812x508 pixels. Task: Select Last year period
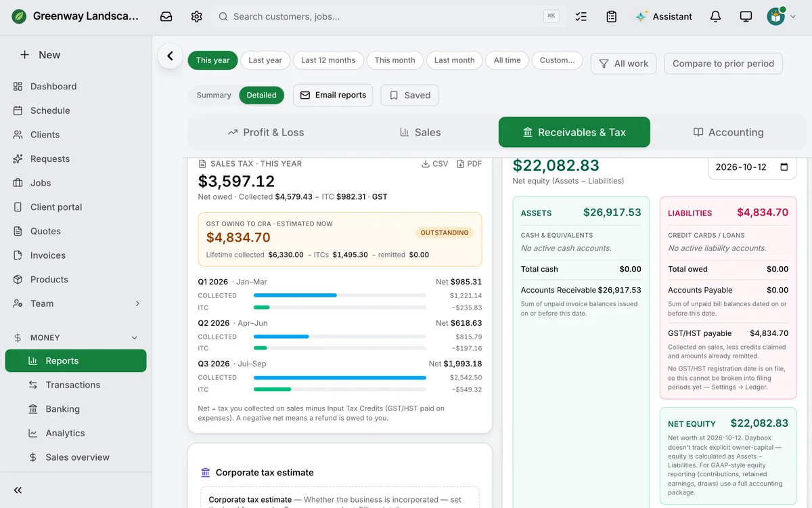265,60
